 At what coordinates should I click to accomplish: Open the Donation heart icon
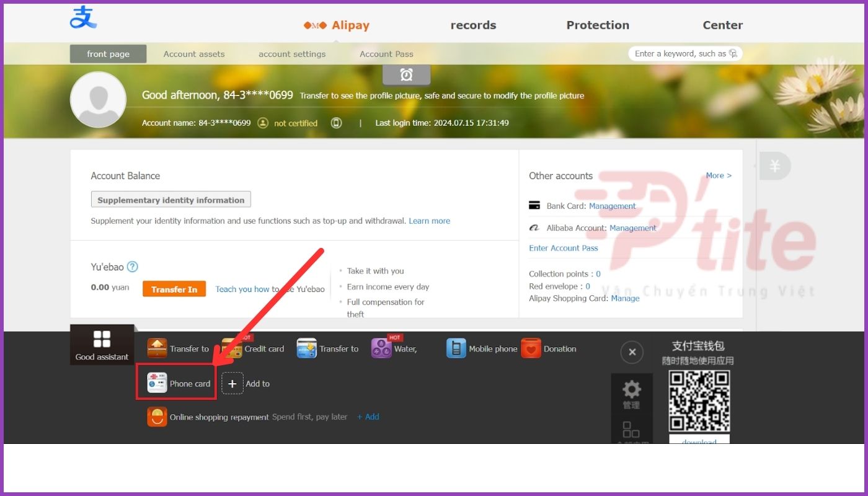coord(531,348)
